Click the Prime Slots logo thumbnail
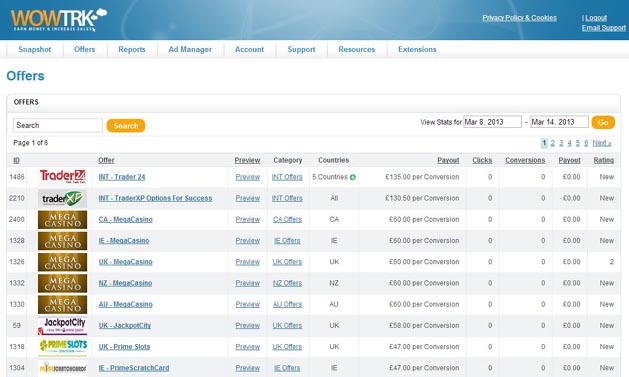Viewport: 629px width, 377px height. [63, 347]
